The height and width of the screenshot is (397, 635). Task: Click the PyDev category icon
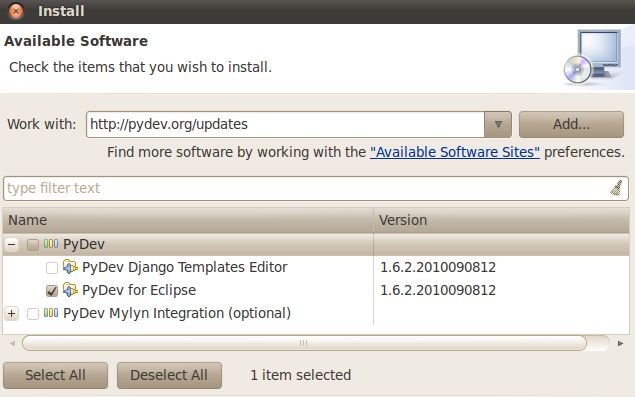[51, 244]
